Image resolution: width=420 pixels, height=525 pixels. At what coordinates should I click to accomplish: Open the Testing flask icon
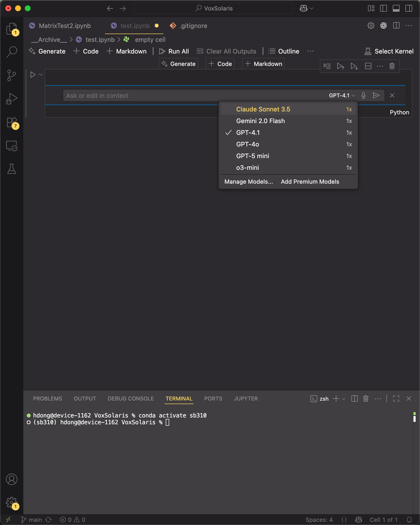(11, 169)
